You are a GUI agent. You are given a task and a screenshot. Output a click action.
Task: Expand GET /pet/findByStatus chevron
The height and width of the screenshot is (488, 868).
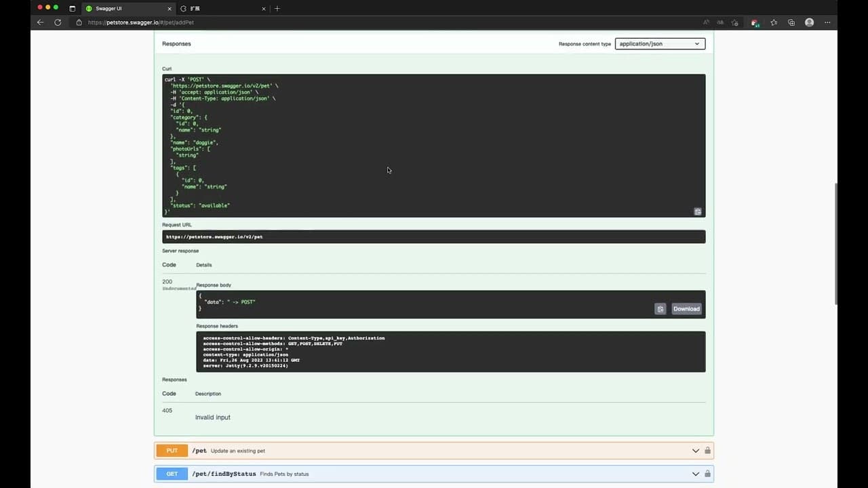[x=695, y=474]
